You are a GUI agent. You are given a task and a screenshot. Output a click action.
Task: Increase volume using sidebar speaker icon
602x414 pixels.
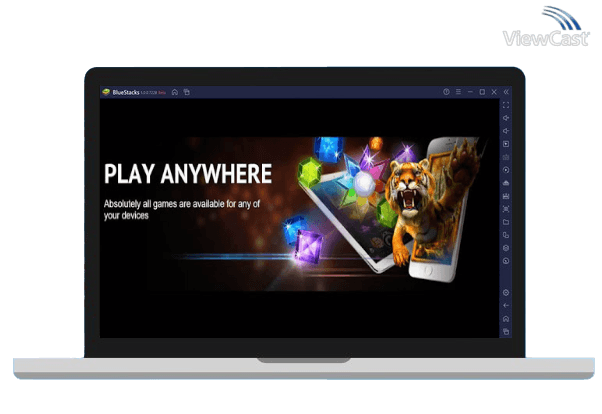(506, 118)
